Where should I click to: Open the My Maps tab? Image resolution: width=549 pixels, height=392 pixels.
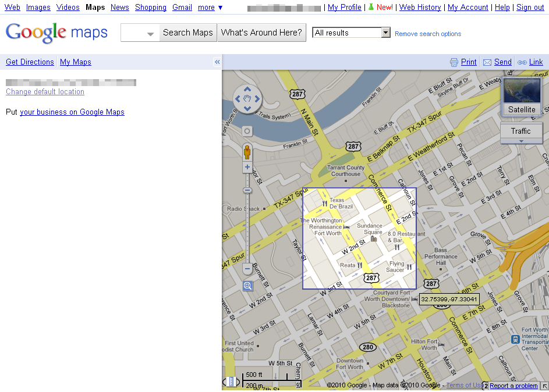tap(76, 62)
